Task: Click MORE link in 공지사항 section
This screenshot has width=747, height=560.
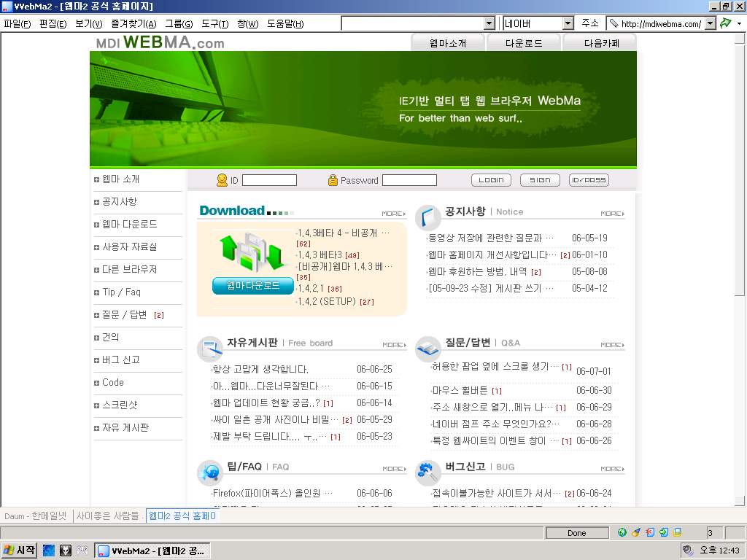Action: 612,214
